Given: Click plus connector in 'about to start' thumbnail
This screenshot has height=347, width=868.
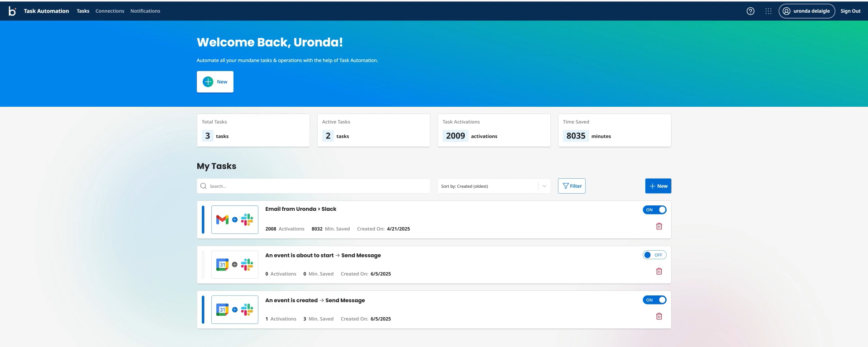Looking at the screenshot, I should click(x=234, y=265).
